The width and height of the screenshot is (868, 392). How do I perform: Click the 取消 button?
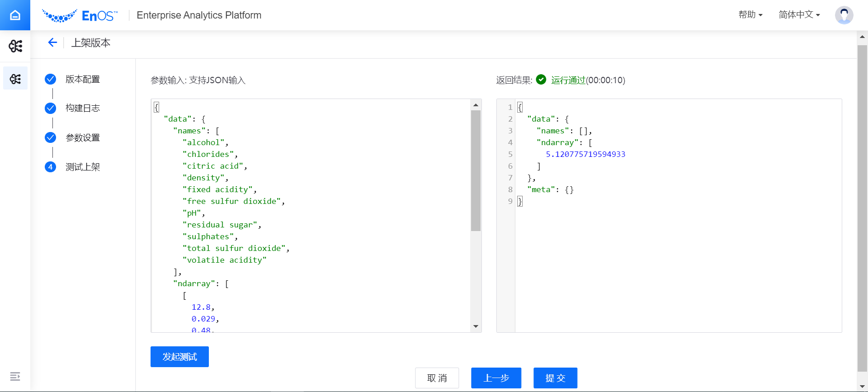pyautogui.click(x=437, y=378)
